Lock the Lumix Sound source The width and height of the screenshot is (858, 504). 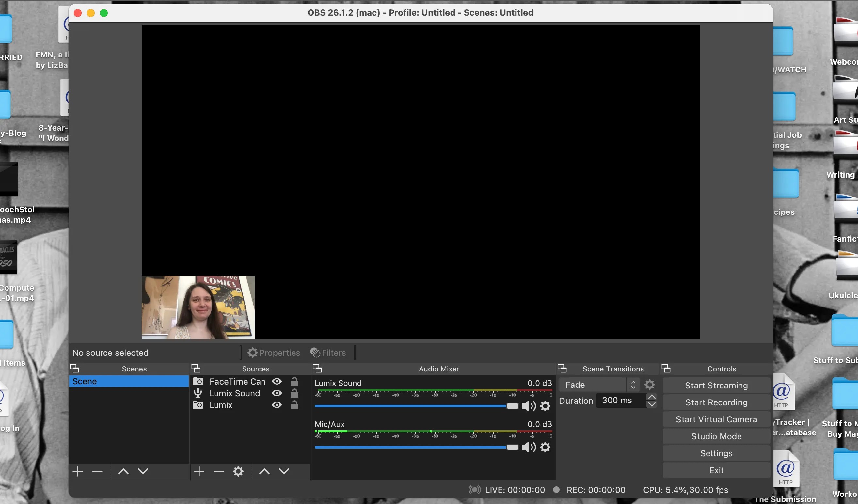(x=294, y=393)
